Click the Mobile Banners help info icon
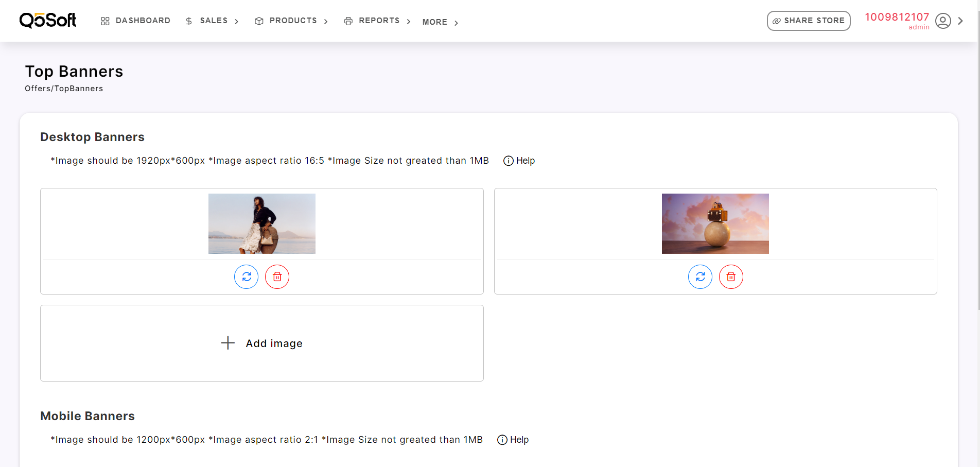The width and height of the screenshot is (980, 467). pos(502,440)
